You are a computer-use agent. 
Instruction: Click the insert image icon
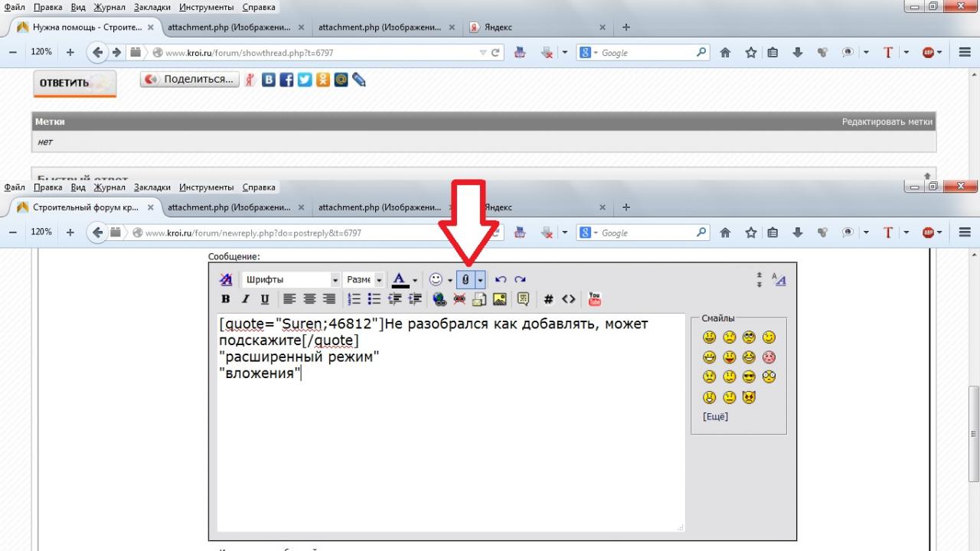[499, 299]
